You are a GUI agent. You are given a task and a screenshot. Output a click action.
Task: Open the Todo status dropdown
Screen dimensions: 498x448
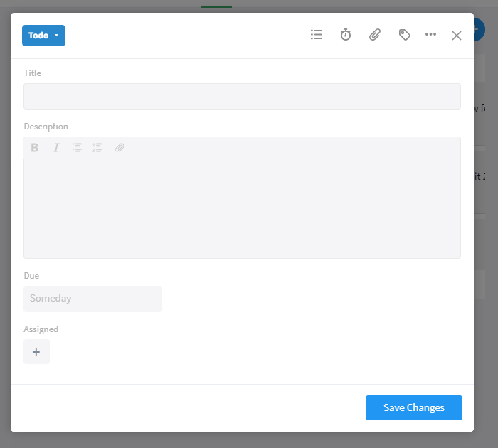(39, 36)
